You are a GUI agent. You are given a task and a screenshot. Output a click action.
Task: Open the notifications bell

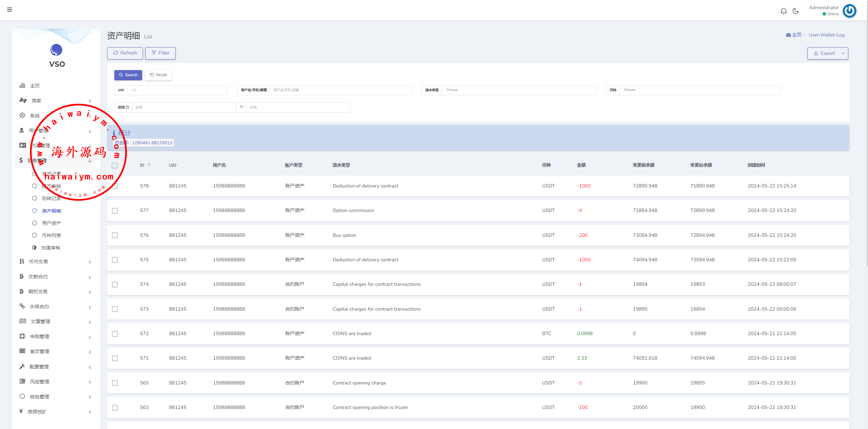click(784, 11)
